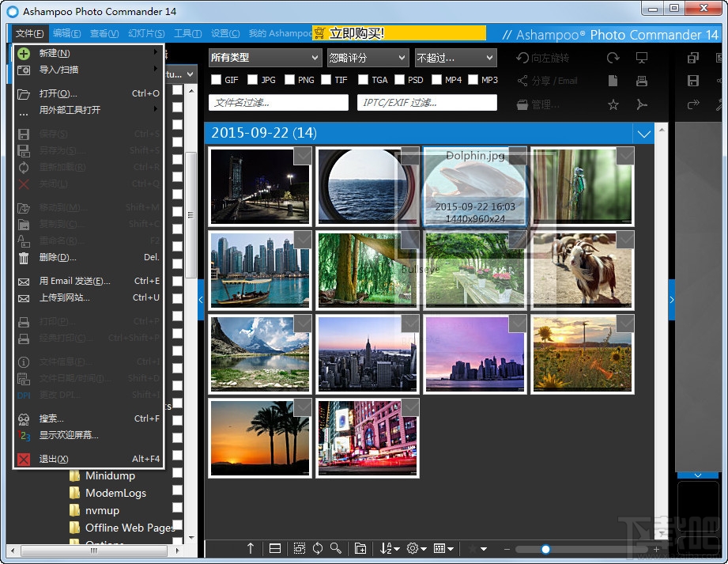The height and width of the screenshot is (564, 728).
Task: Open the 所有类型 file type dropdown
Action: 264,58
